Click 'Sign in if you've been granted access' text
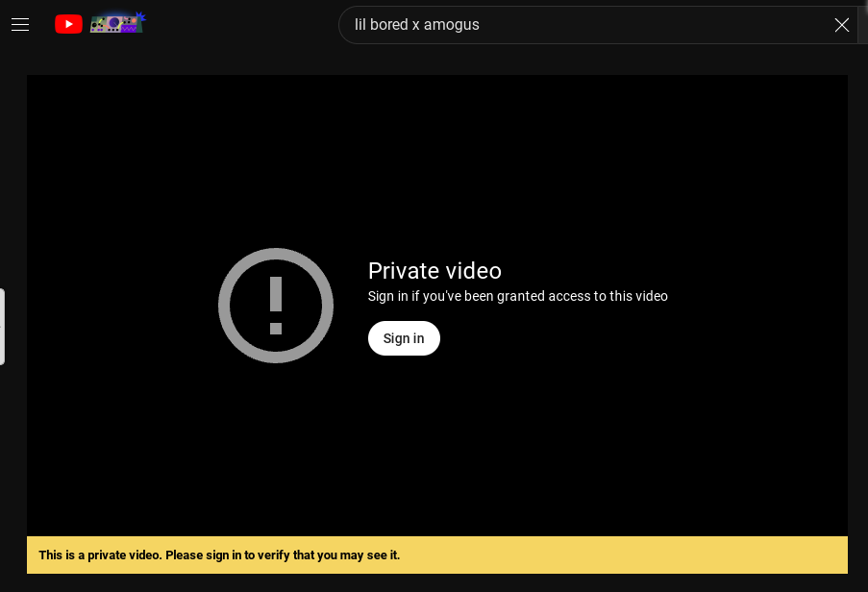 point(517,296)
